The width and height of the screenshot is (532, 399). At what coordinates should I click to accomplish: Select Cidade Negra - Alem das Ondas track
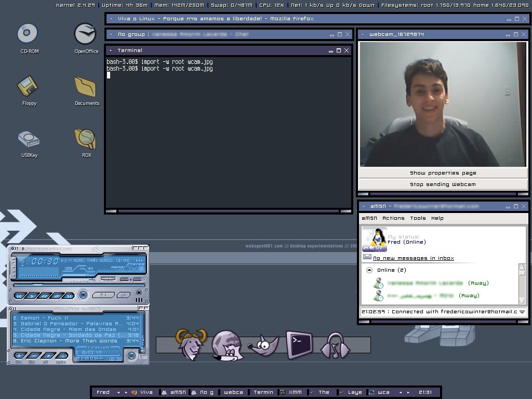76,329
